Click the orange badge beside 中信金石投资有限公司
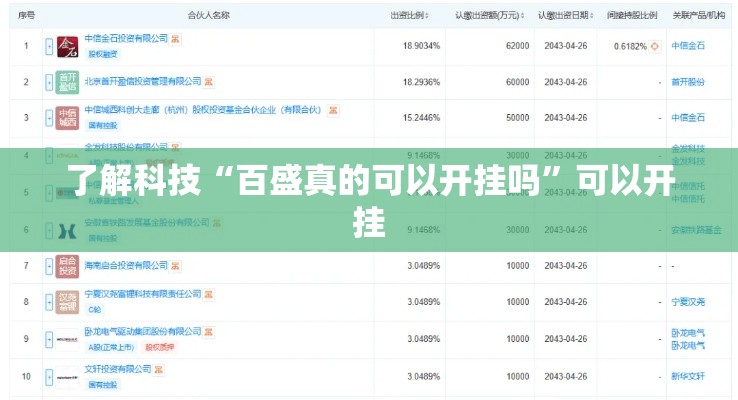Viewport: 738px width, 400px height. pos(175,39)
